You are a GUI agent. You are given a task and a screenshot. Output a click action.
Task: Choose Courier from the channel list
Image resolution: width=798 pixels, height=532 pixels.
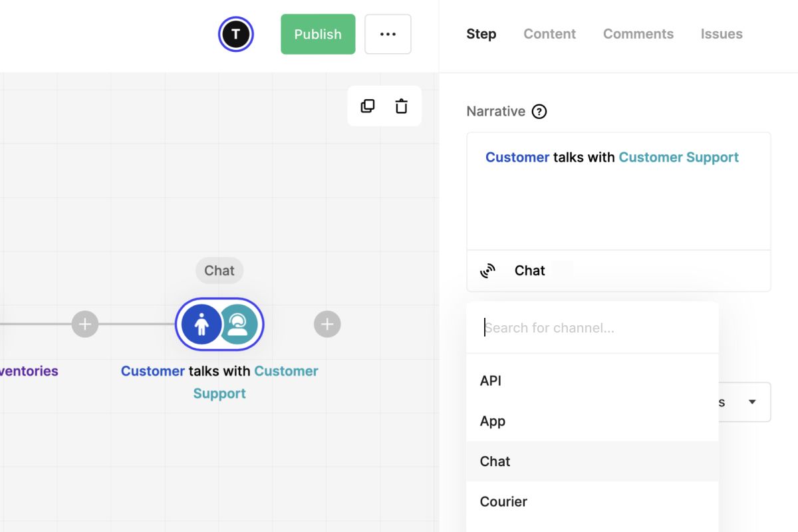593,501
